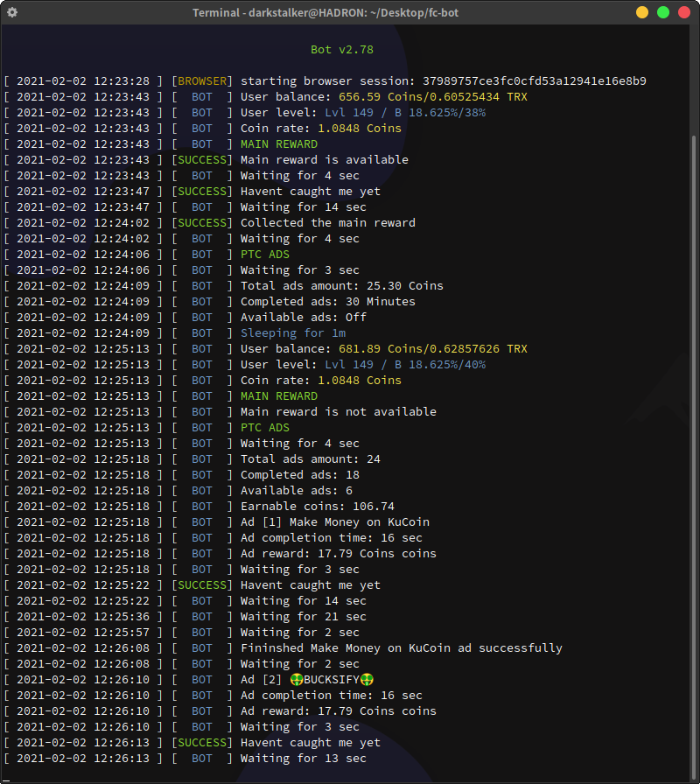This screenshot has width=700, height=784.
Task: Click 'Total ads amount: 24' line
Action: (x=311, y=459)
